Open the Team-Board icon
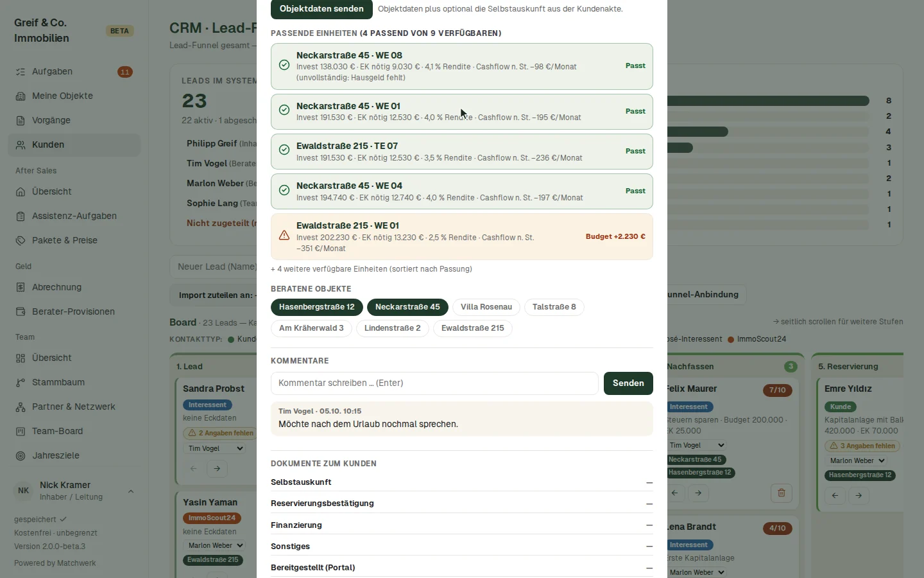Screen dimensions: 924x578 click(21, 432)
